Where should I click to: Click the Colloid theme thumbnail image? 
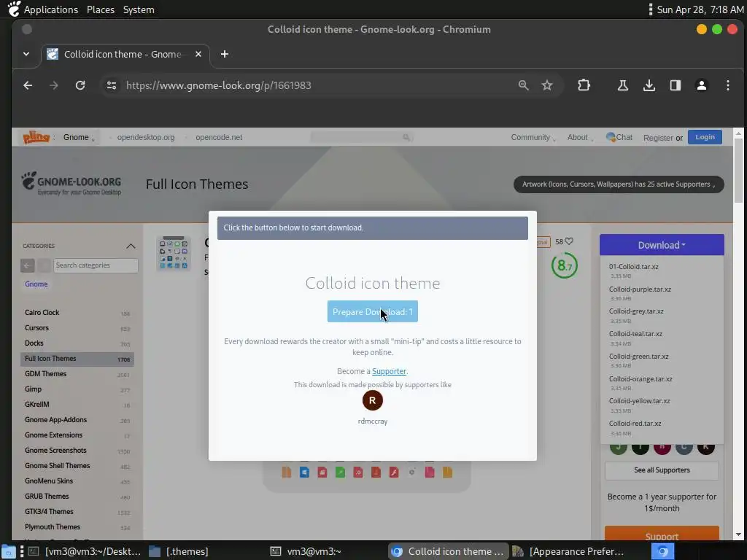(x=174, y=253)
